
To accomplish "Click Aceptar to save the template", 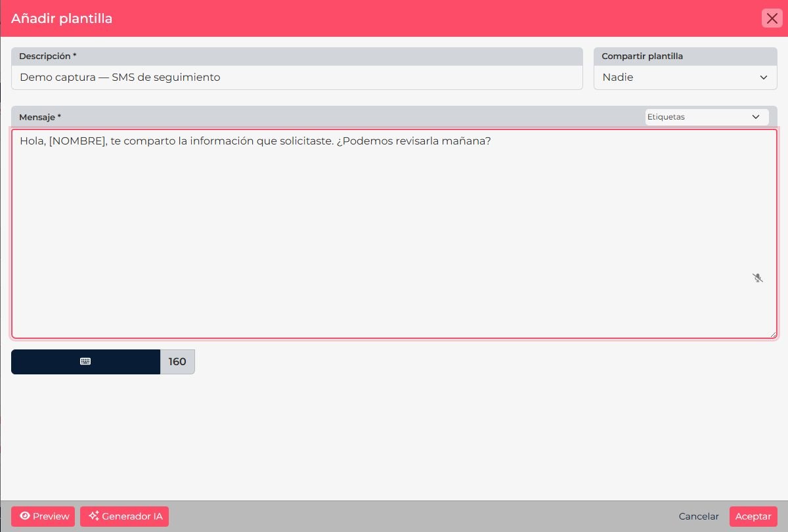I will tap(753, 516).
